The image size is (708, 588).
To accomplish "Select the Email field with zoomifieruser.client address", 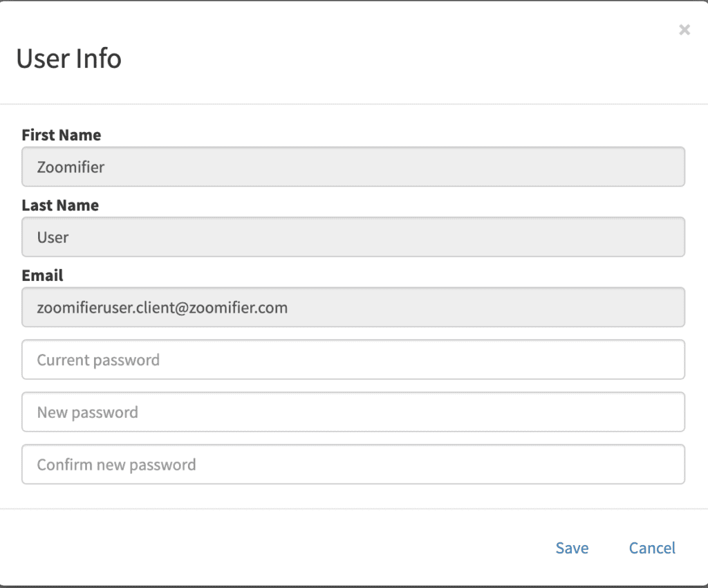I will coord(353,307).
